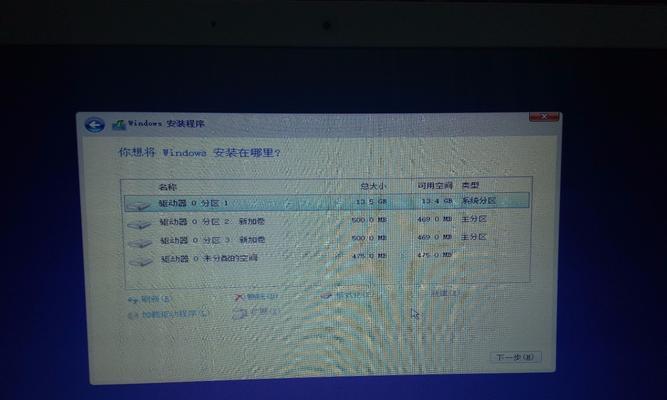Screen dimensions: 667x400
Task: Close the Windows 安装程序 window
Action: (544, 117)
